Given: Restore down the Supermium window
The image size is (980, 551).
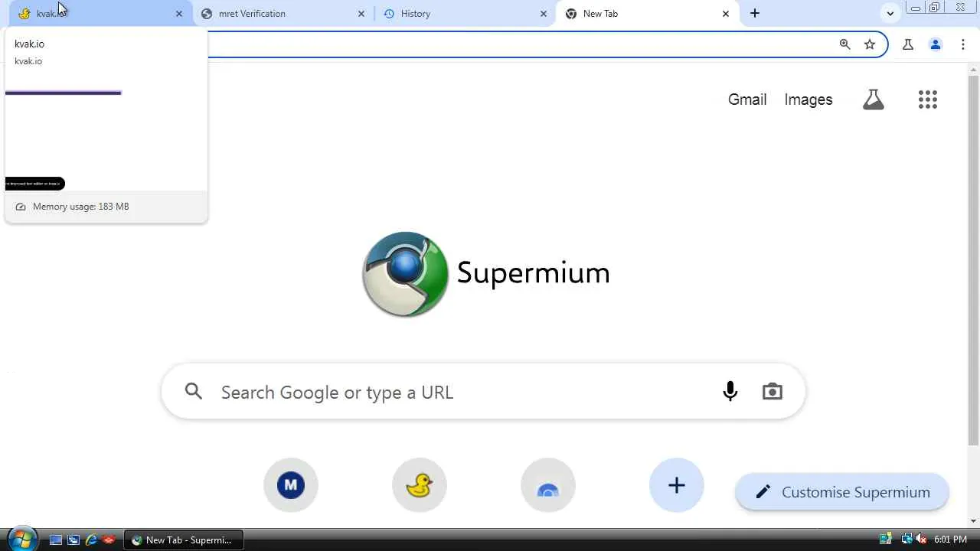Looking at the screenshot, I should [x=935, y=8].
